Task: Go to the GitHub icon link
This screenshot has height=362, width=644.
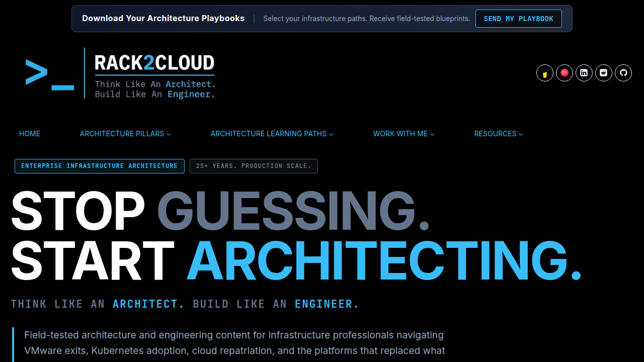Action: pyautogui.click(x=623, y=73)
